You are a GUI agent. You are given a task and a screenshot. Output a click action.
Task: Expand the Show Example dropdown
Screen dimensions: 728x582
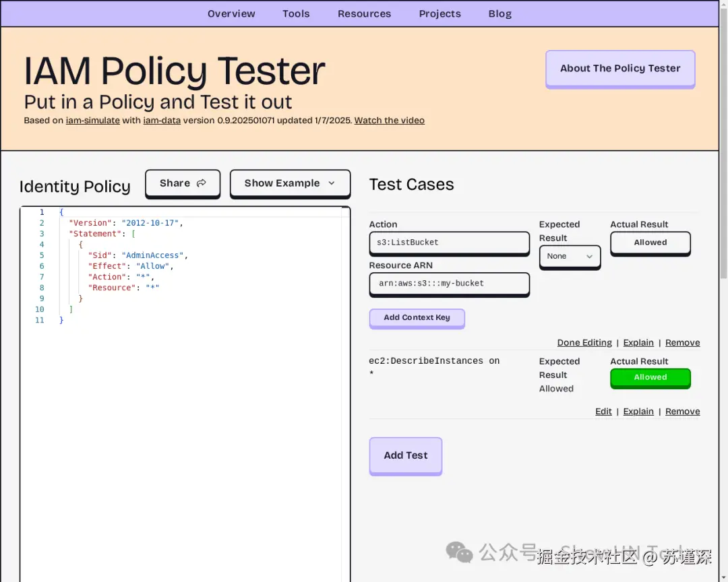290,183
